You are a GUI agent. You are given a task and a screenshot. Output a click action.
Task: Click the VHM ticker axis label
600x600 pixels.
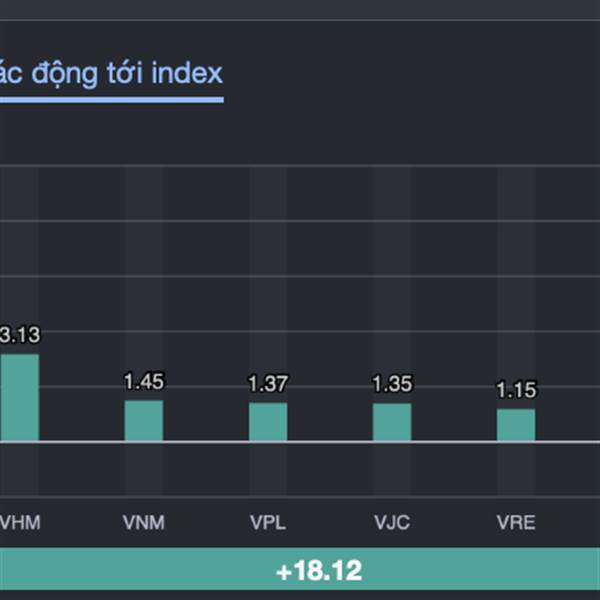(x=20, y=522)
